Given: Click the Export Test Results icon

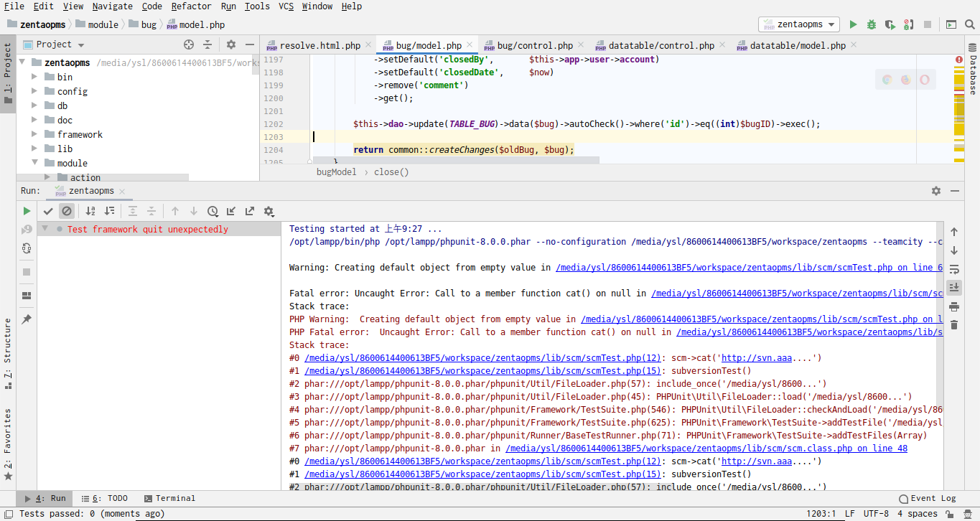Looking at the screenshot, I should pos(250,211).
